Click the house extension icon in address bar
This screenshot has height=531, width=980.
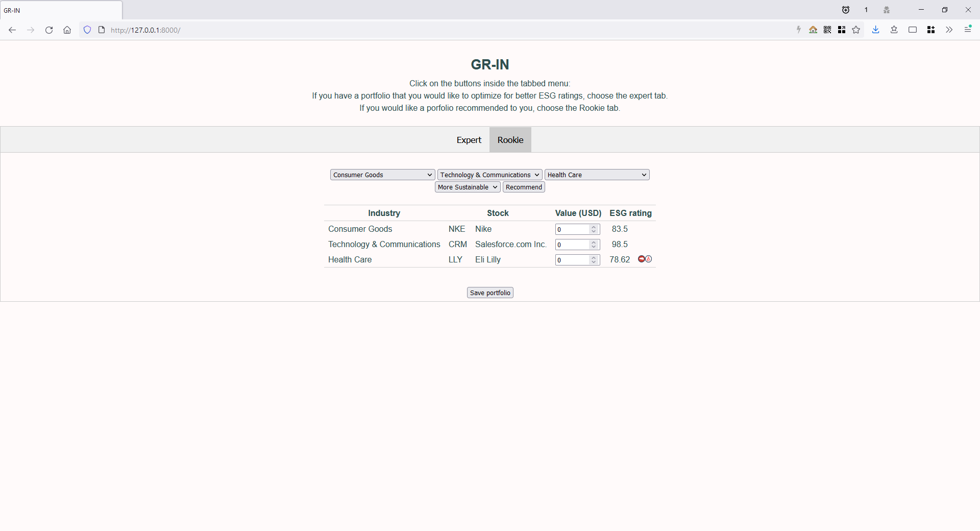point(813,30)
